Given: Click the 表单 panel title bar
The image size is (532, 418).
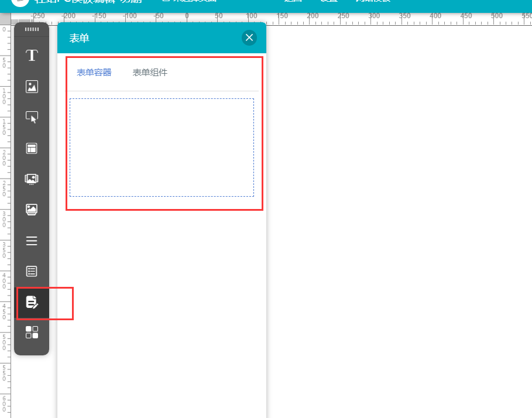Looking at the screenshot, I should point(146,38).
